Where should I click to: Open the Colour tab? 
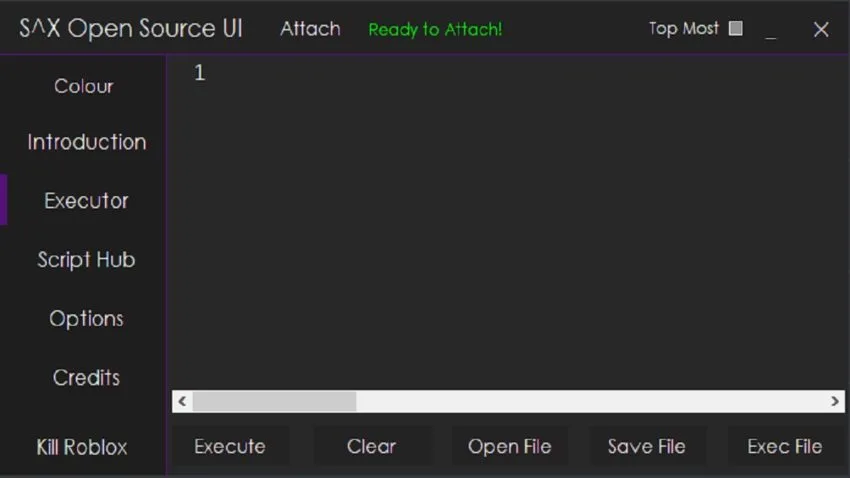(83, 86)
